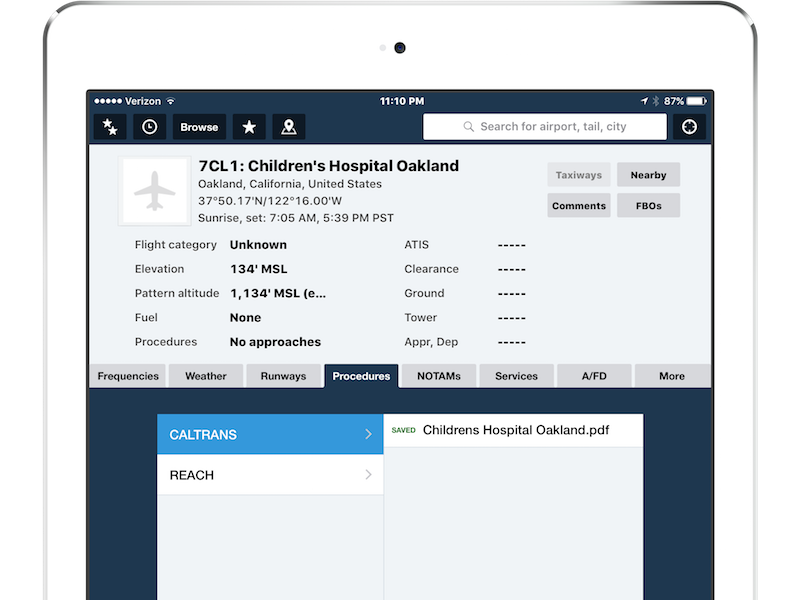Switch to the Runways tab
Image resolution: width=800 pixels, height=600 pixels.
[283, 376]
